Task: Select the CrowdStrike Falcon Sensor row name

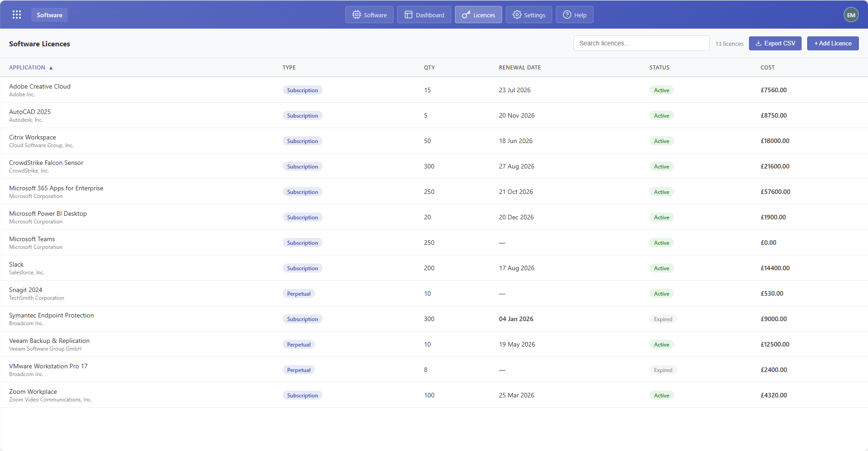Action: 46,163
